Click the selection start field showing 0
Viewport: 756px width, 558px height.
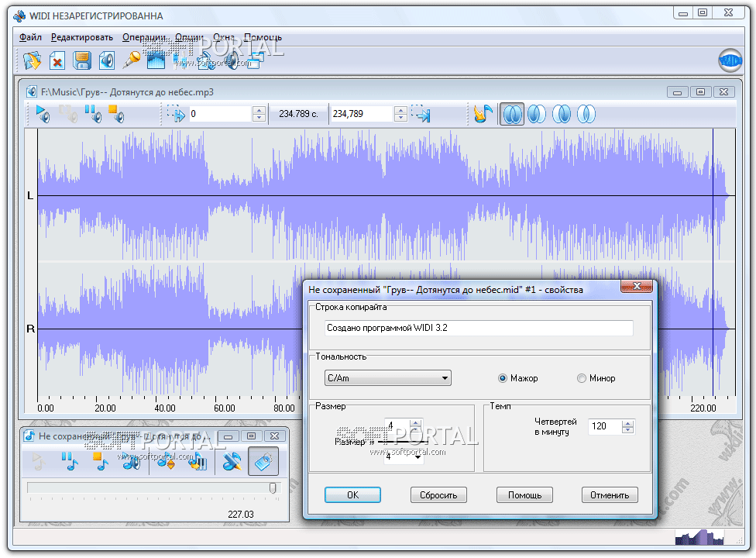tap(220, 114)
